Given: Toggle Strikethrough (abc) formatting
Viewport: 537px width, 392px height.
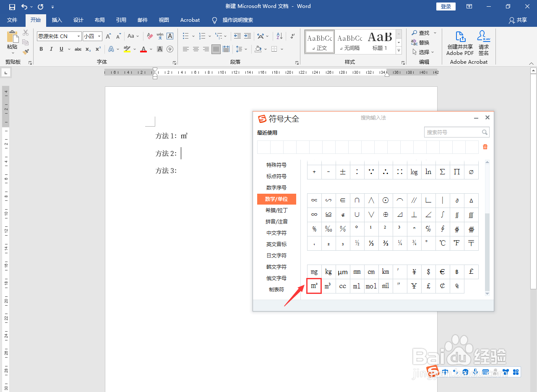Looking at the screenshot, I should coord(78,49).
